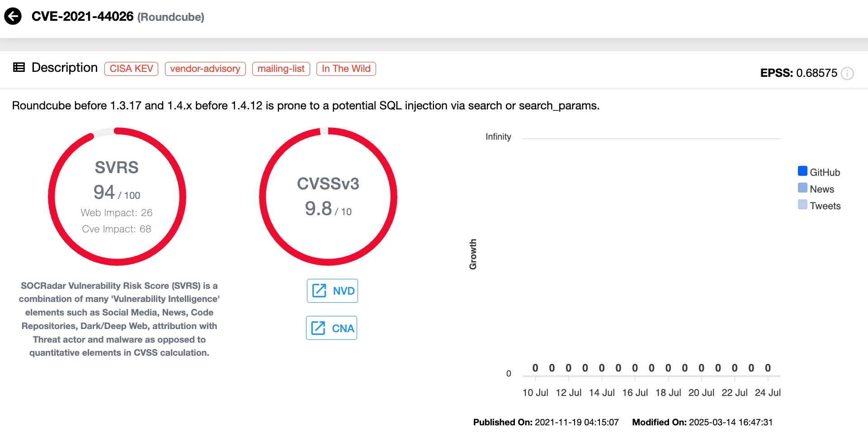Click the Infinity axis label
The image size is (868, 433).
498,136
